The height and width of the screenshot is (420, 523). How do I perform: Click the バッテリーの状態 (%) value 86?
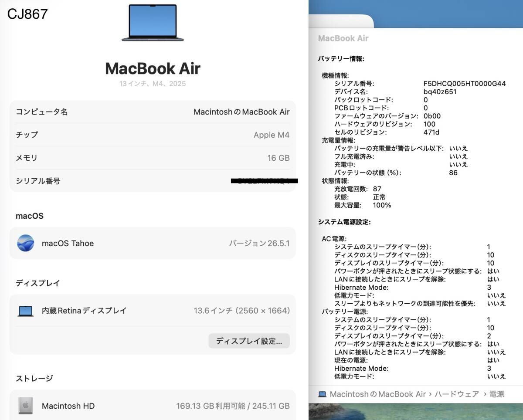[x=453, y=173]
